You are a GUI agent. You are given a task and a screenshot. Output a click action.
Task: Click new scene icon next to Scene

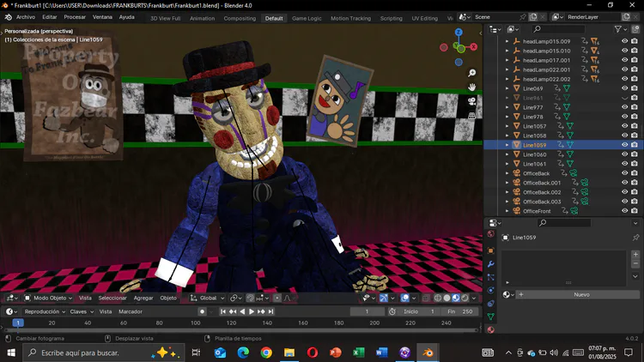[533, 17]
